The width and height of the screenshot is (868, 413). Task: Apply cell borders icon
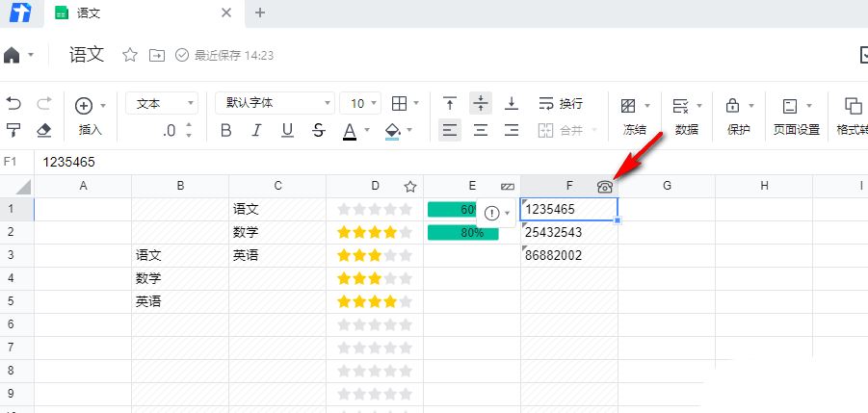pos(399,103)
